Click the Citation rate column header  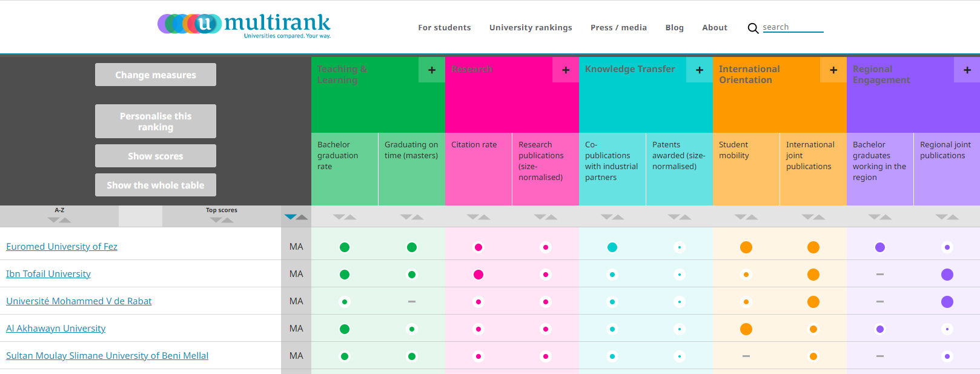(x=478, y=169)
